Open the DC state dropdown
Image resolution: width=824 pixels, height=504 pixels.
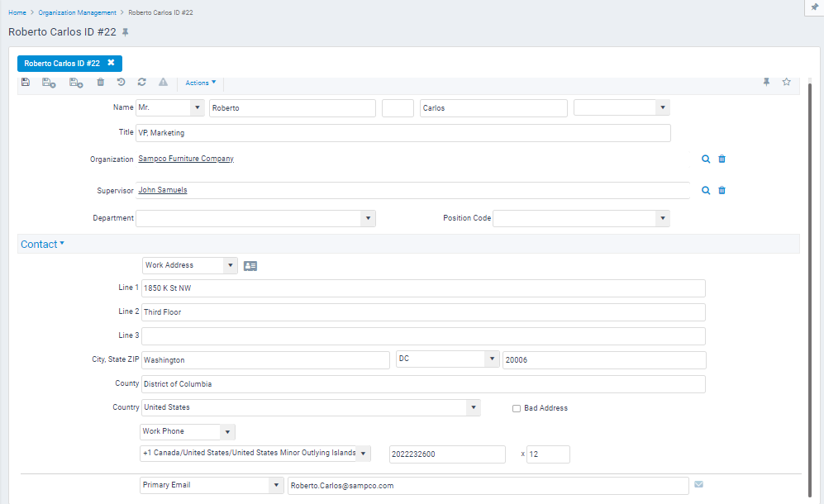click(x=492, y=359)
